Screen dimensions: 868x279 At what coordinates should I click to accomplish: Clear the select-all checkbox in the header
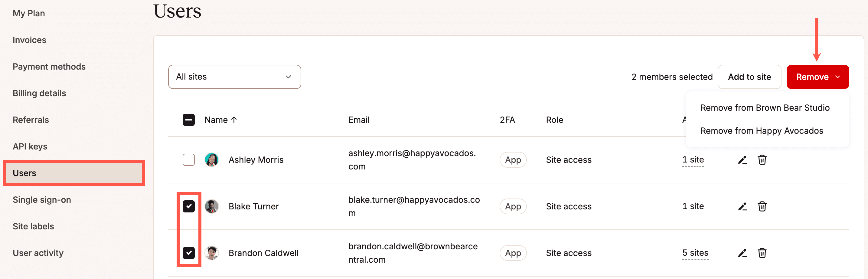tap(189, 120)
